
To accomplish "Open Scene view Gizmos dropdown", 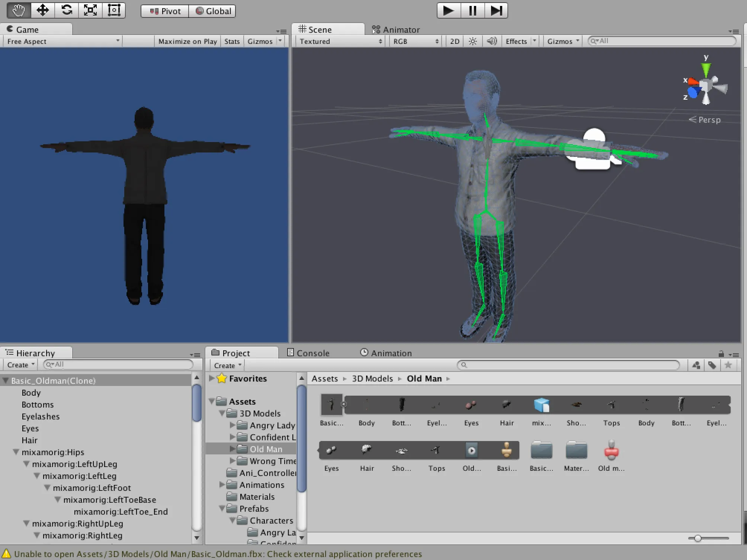I will (563, 41).
